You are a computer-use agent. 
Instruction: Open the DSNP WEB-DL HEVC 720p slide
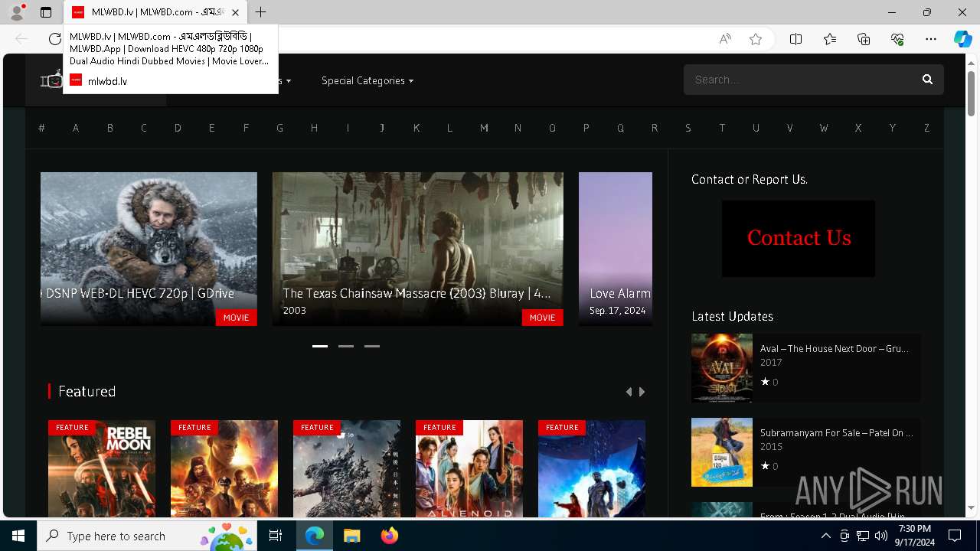(149, 249)
